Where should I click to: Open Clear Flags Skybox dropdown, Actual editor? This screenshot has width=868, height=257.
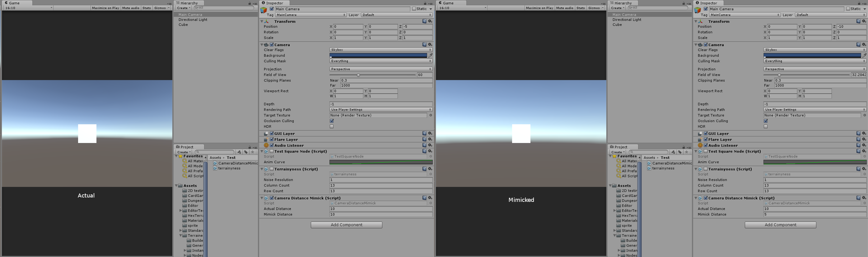point(381,50)
